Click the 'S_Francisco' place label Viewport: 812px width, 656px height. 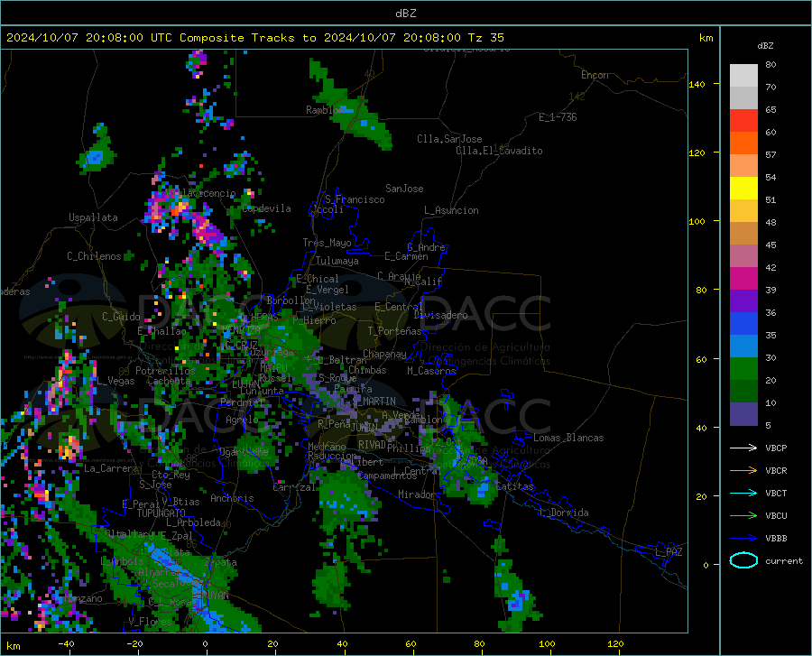coord(355,199)
